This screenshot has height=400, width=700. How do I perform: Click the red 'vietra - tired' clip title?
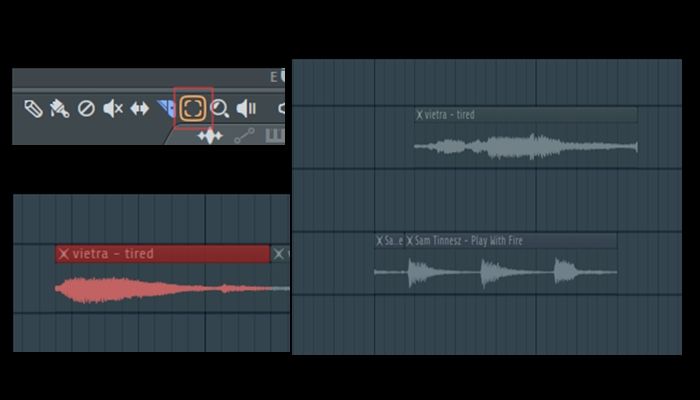(x=113, y=254)
